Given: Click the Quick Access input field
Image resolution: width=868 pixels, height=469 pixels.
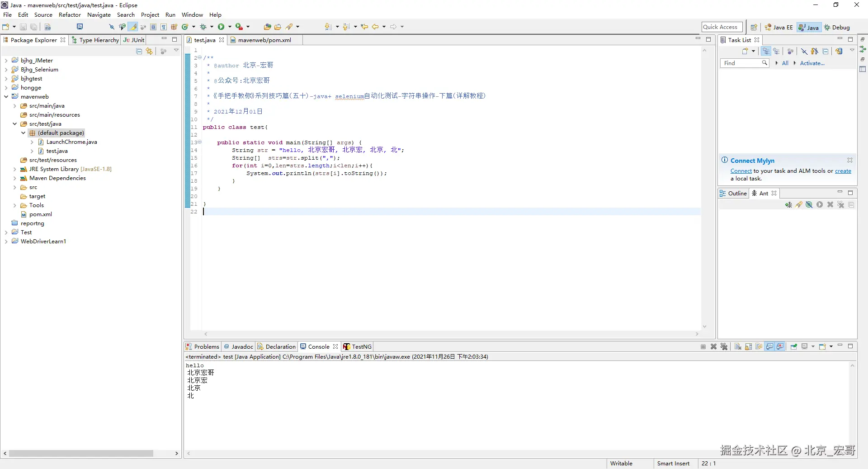Looking at the screenshot, I should (722, 27).
